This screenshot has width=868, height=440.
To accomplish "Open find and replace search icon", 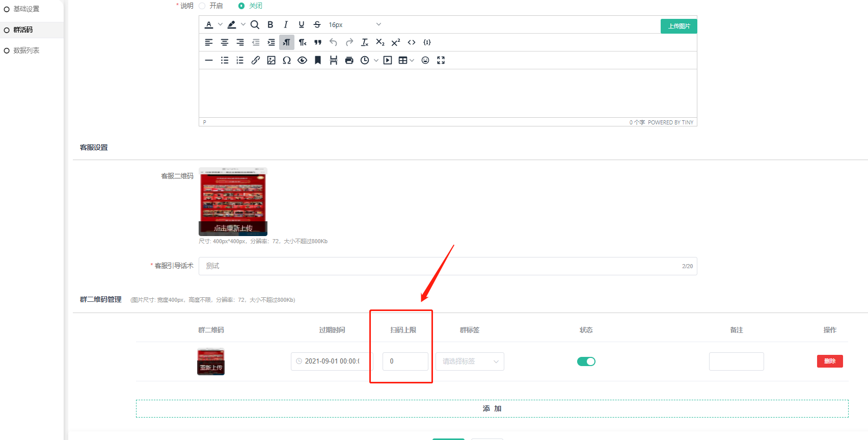I will click(255, 24).
